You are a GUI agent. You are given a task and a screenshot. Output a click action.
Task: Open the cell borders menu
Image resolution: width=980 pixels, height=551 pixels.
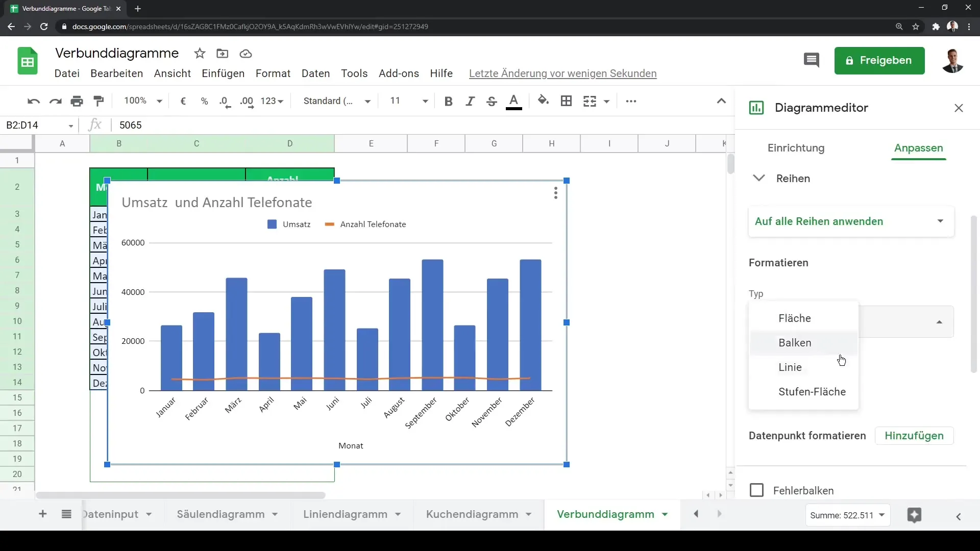566,102
